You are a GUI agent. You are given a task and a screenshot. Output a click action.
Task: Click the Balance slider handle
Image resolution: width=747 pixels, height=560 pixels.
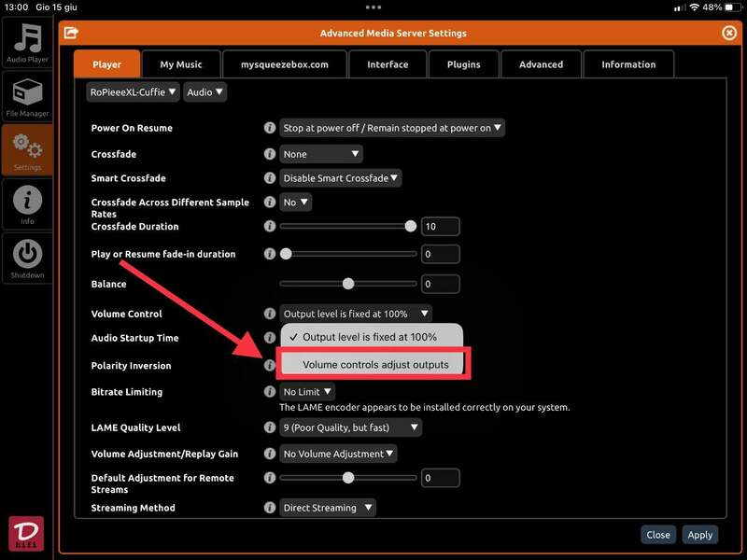[x=348, y=284]
